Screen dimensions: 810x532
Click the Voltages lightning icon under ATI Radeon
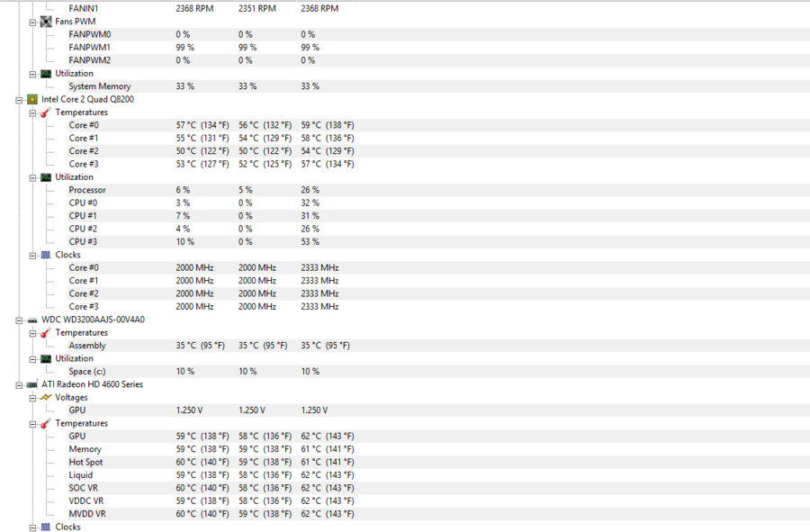pos(46,398)
